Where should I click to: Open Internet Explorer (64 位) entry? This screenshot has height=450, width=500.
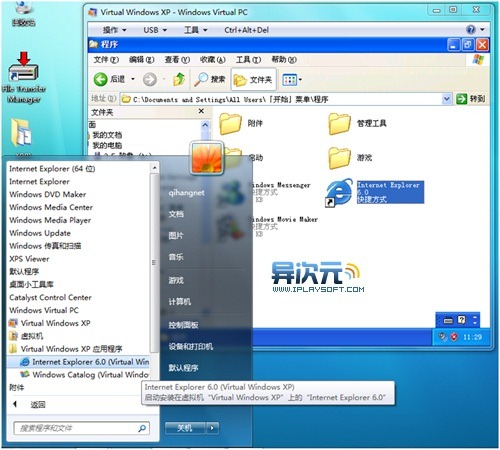pyautogui.click(x=52, y=169)
